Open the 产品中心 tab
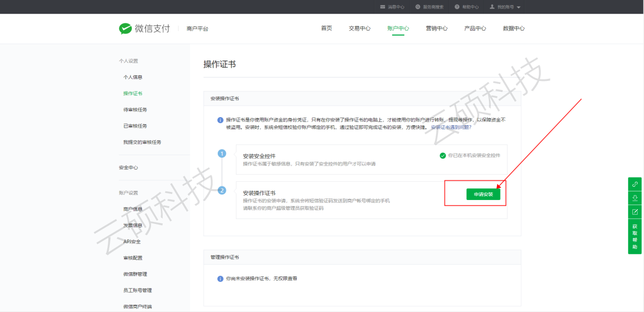The height and width of the screenshot is (312, 644). point(475,29)
